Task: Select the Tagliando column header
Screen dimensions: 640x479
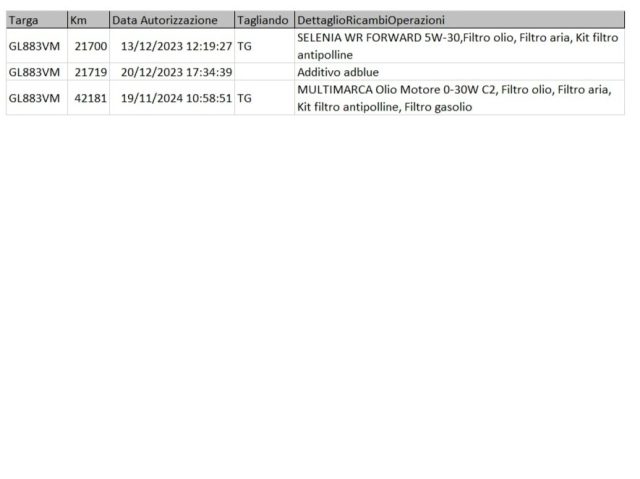Action: (264, 20)
